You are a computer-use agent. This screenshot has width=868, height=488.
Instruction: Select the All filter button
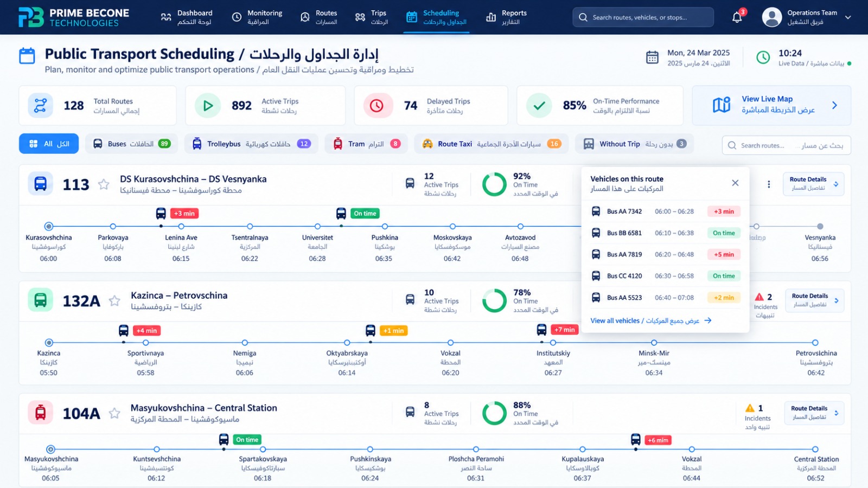[49, 144]
